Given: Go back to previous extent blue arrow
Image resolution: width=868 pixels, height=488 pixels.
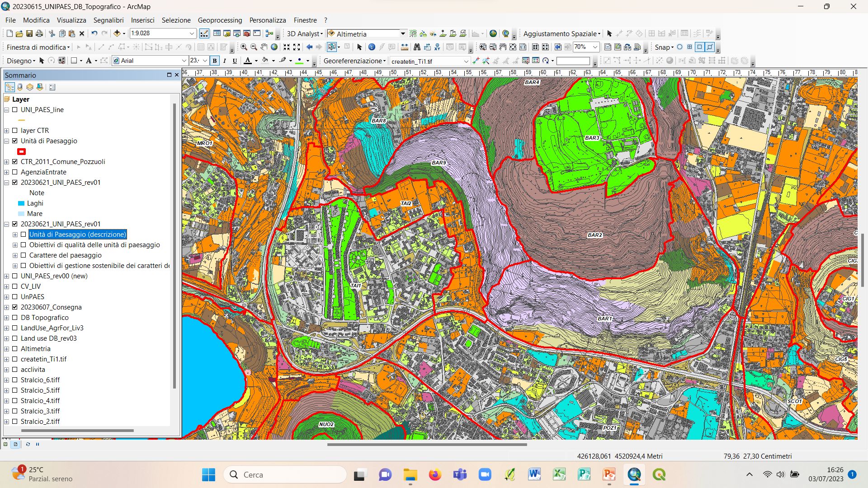Looking at the screenshot, I should tap(309, 47).
